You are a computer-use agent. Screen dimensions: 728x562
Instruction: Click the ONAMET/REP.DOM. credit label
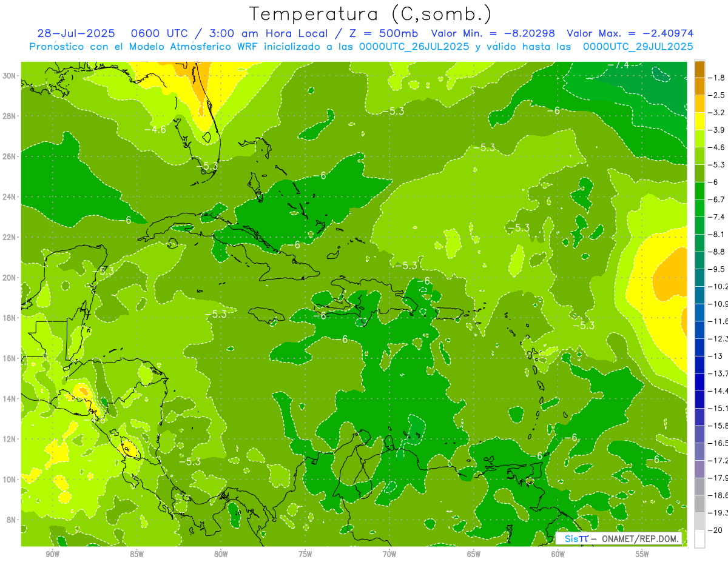tap(639, 538)
